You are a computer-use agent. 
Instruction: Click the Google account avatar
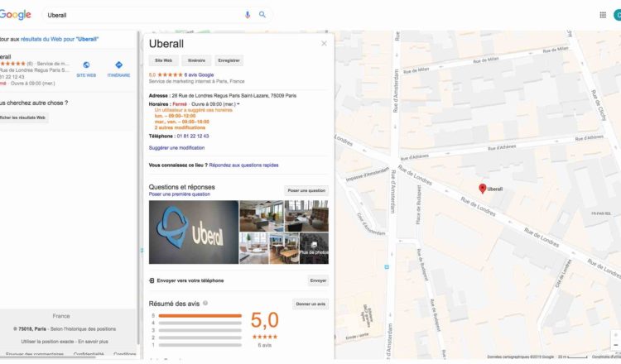(x=618, y=15)
